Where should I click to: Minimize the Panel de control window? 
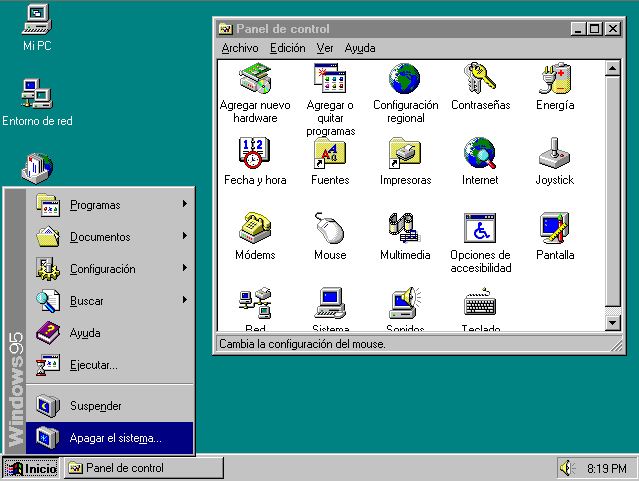coord(579,29)
